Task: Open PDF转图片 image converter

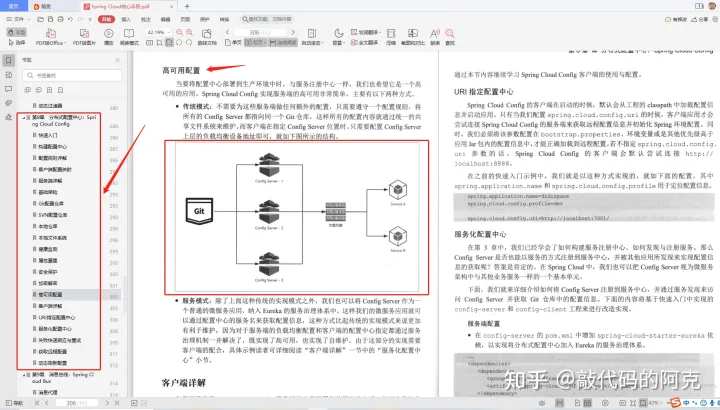Action: [x=84, y=37]
